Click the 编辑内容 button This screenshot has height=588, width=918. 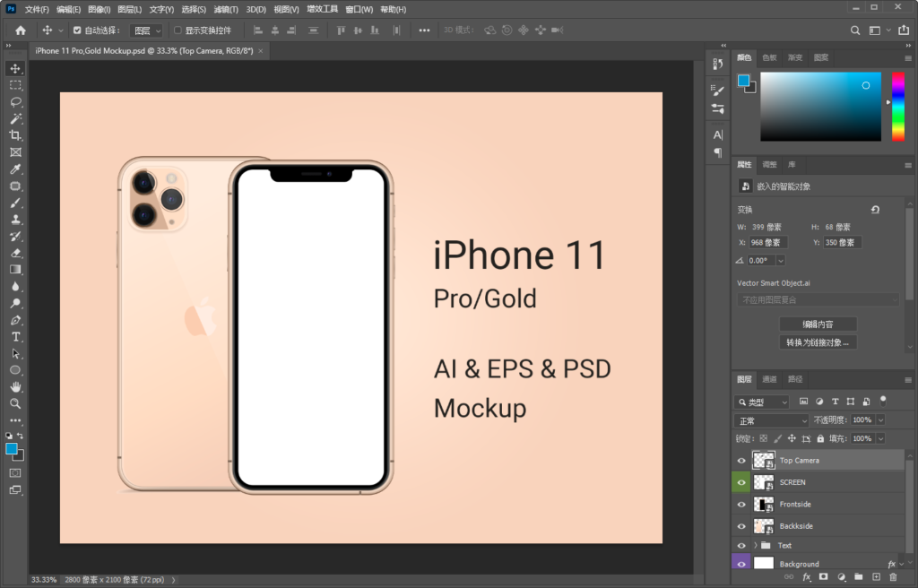[818, 324]
